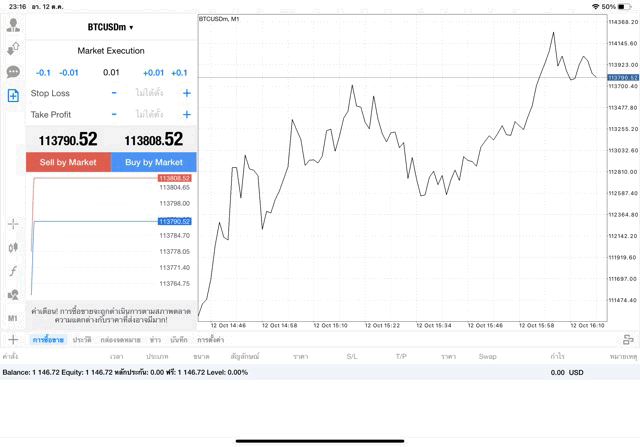
Task: Expand the BTCUSDm symbol dropdown
Action: [111, 27]
